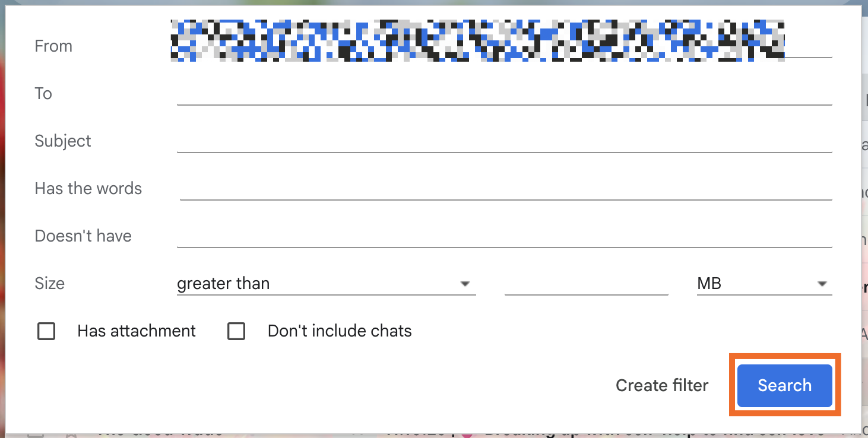Click the size value field before MB
Screen dimensions: 868x438
(x=586, y=287)
